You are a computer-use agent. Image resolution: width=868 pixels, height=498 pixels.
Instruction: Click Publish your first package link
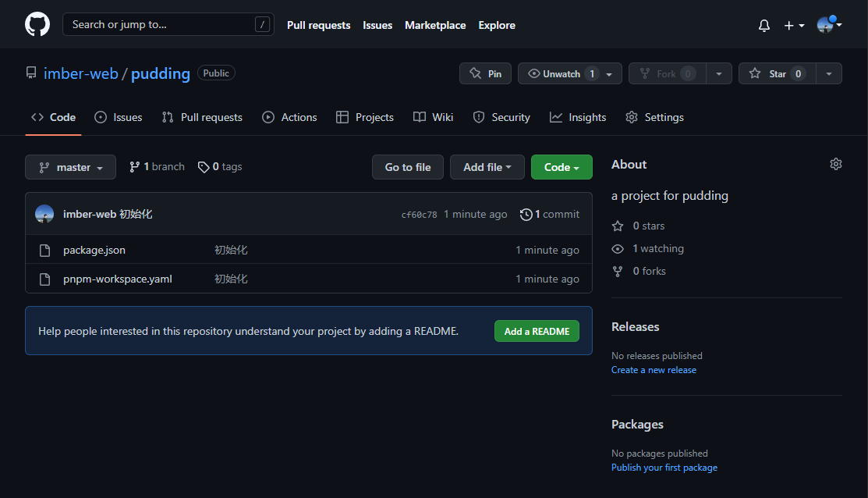click(664, 468)
